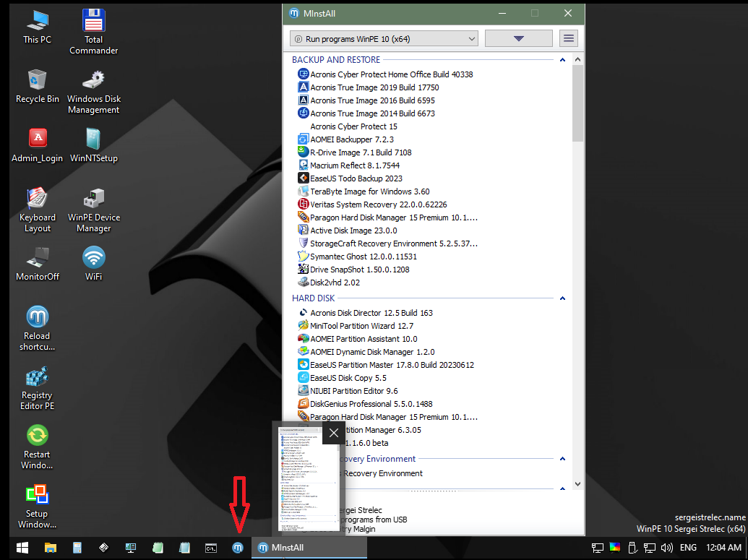The image size is (748, 560).
Task: Click the MInstAll taskbar window button
Action: tap(309, 548)
